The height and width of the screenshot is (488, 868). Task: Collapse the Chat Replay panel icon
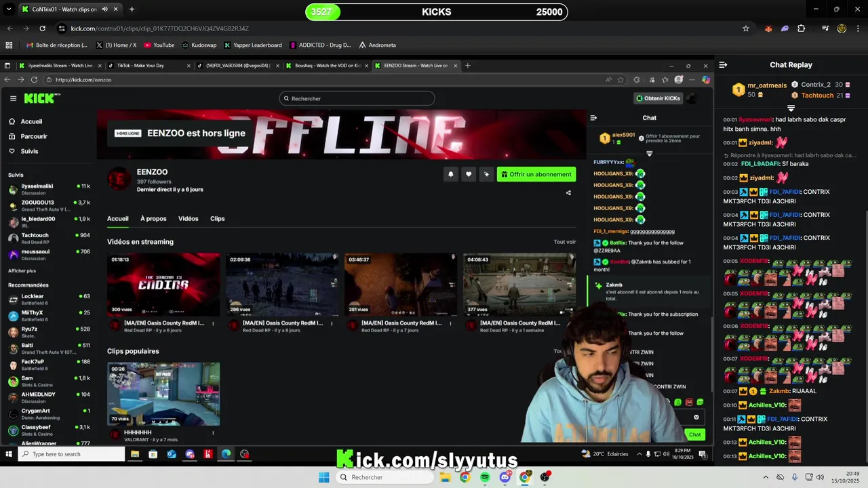pos(723,65)
